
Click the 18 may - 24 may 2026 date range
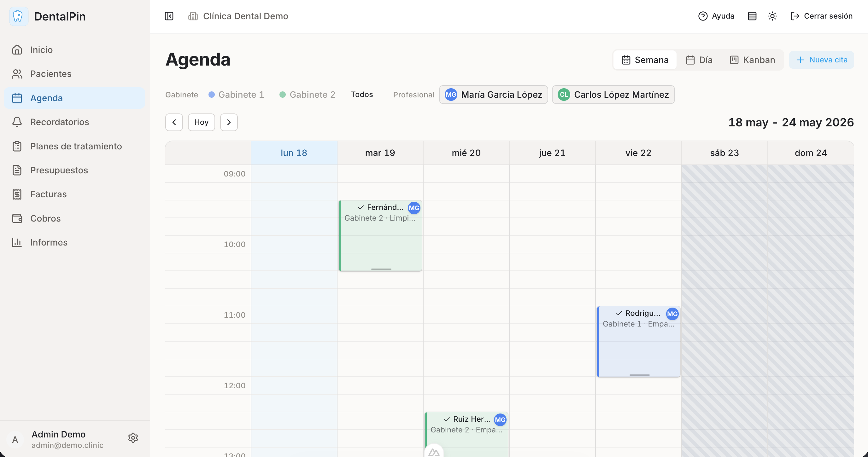tap(791, 122)
